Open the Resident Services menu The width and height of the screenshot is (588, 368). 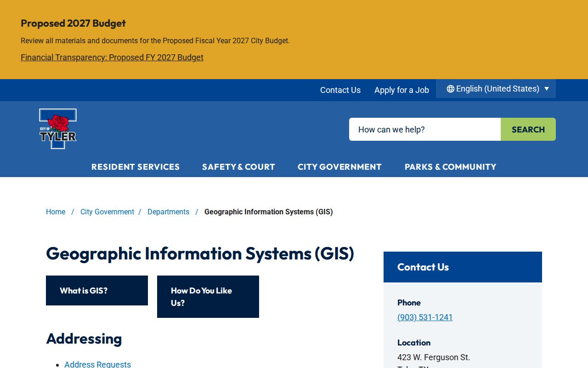[136, 167]
